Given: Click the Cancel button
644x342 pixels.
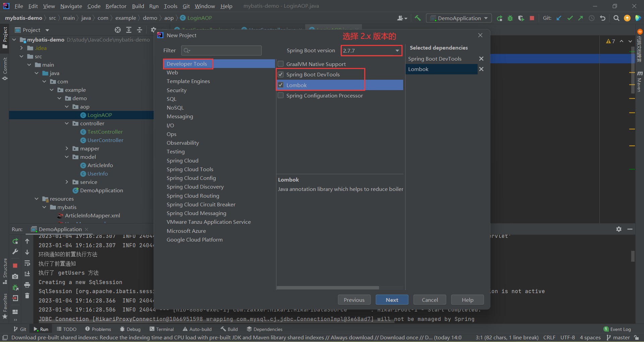Looking at the screenshot, I should [x=430, y=300].
